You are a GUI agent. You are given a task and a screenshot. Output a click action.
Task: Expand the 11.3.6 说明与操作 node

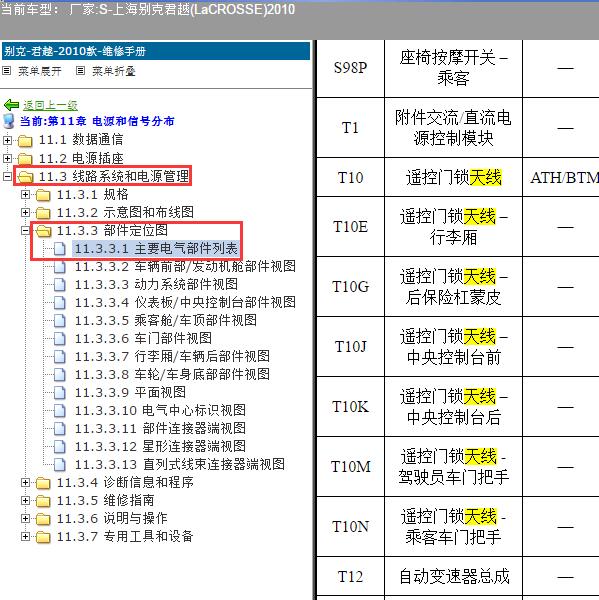(25, 518)
